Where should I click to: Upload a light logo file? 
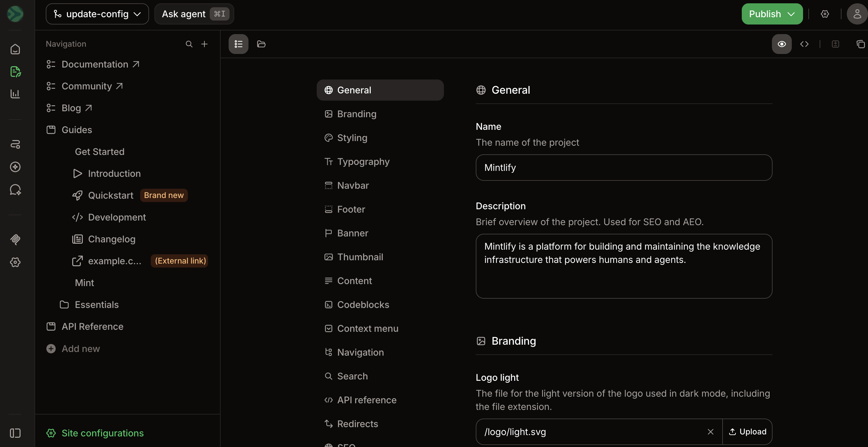click(747, 431)
